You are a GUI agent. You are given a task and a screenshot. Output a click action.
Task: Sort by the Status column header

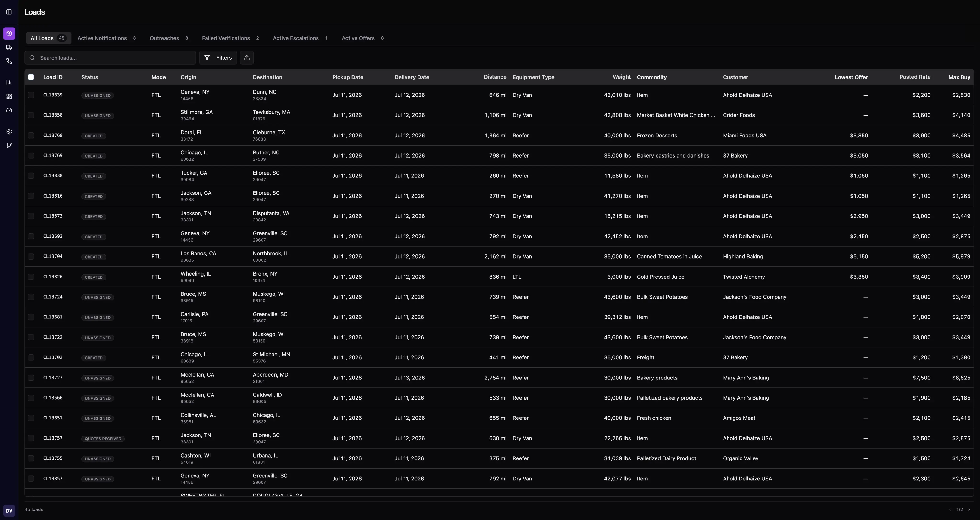click(90, 77)
